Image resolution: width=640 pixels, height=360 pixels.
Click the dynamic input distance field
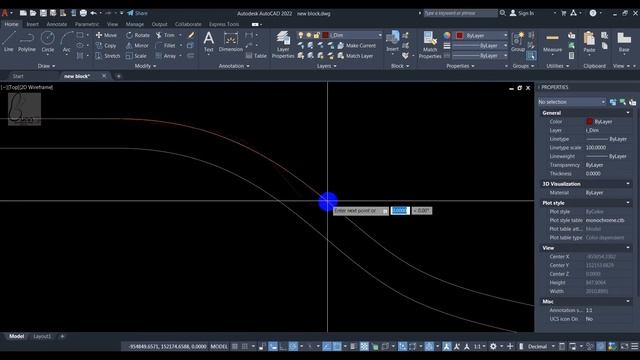pyautogui.click(x=400, y=211)
